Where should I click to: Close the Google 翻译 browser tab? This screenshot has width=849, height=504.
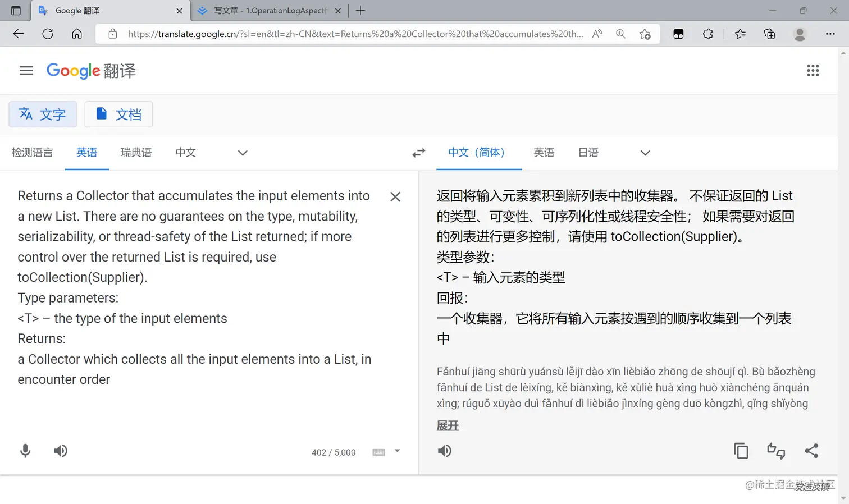pyautogui.click(x=179, y=11)
